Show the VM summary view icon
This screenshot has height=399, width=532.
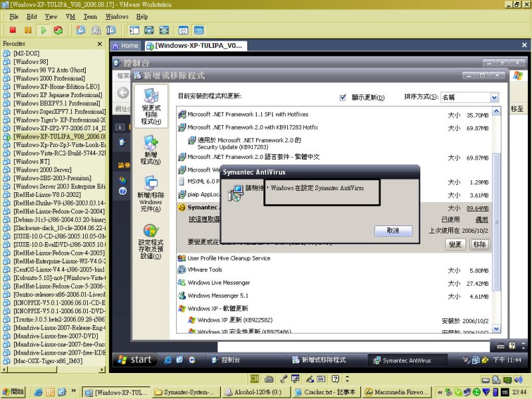[184, 30]
